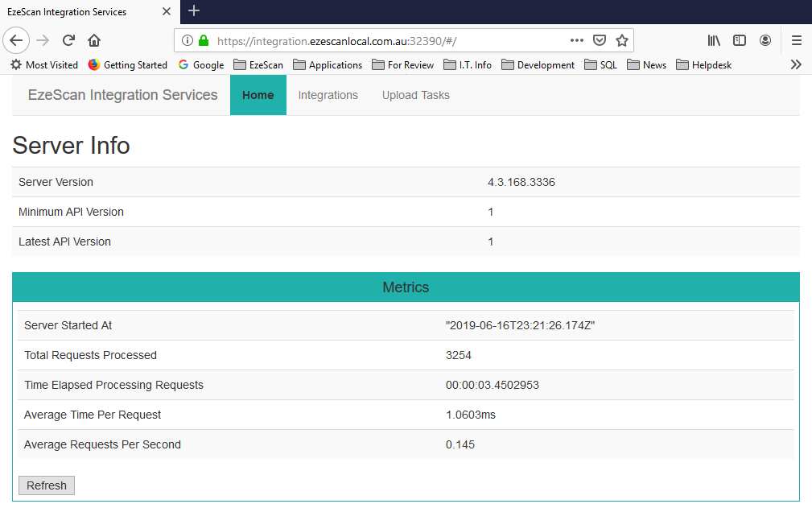Image resolution: width=812 pixels, height=508 pixels.
Task: Expand the bookmarks overflow chevron
Action: pos(796,64)
